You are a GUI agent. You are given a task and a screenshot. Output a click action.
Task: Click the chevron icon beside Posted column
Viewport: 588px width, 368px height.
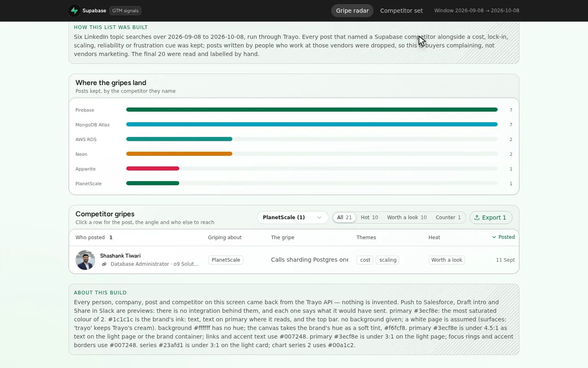coord(494,237)
